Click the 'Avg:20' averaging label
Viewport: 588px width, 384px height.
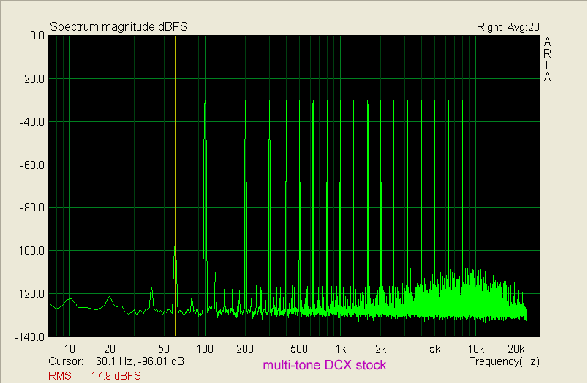click(x=523, y=27)
